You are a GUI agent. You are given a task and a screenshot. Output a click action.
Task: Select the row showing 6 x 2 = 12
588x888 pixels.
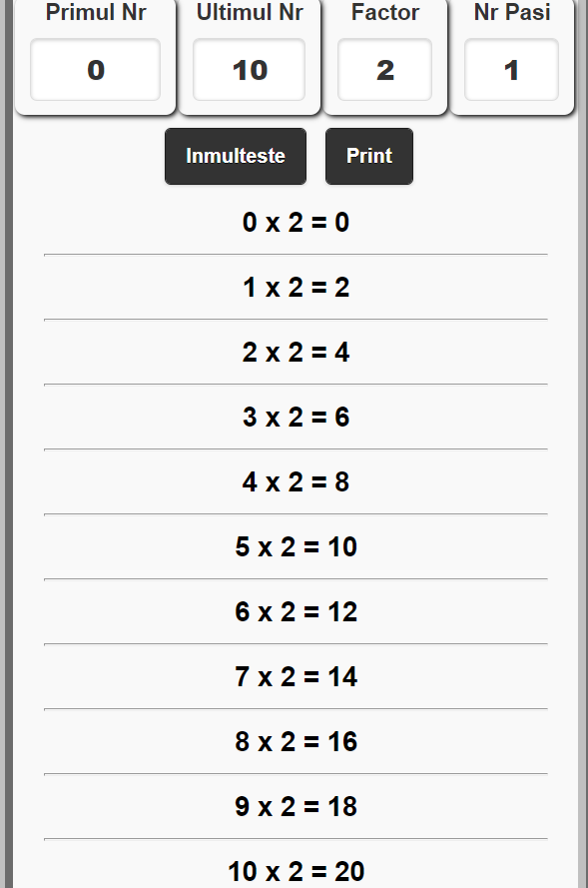coord(294,611)
